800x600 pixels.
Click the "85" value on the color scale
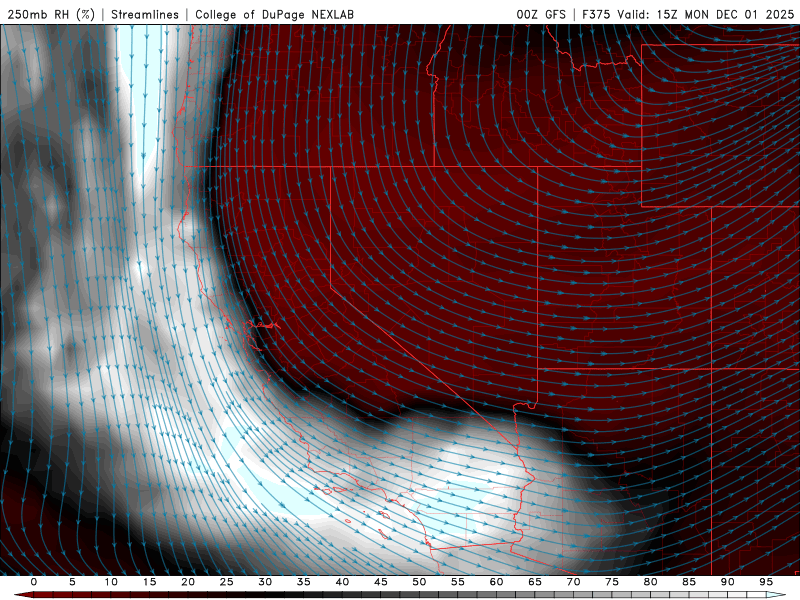[x=689, y=582]
